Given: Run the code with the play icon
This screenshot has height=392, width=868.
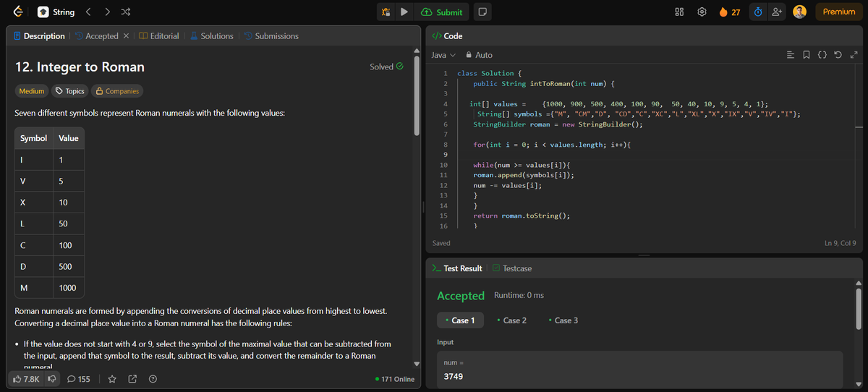Looking at the screenshot, I should coord(405,12).
